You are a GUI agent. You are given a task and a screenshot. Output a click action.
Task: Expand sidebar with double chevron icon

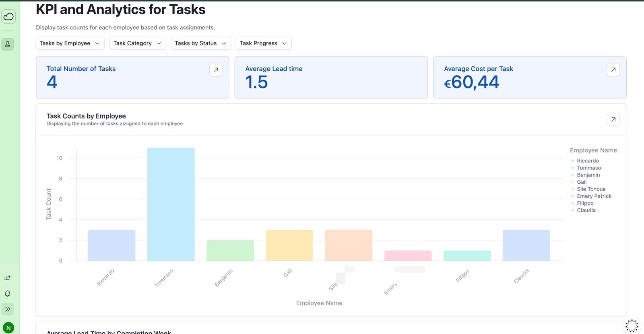point(8,309)
